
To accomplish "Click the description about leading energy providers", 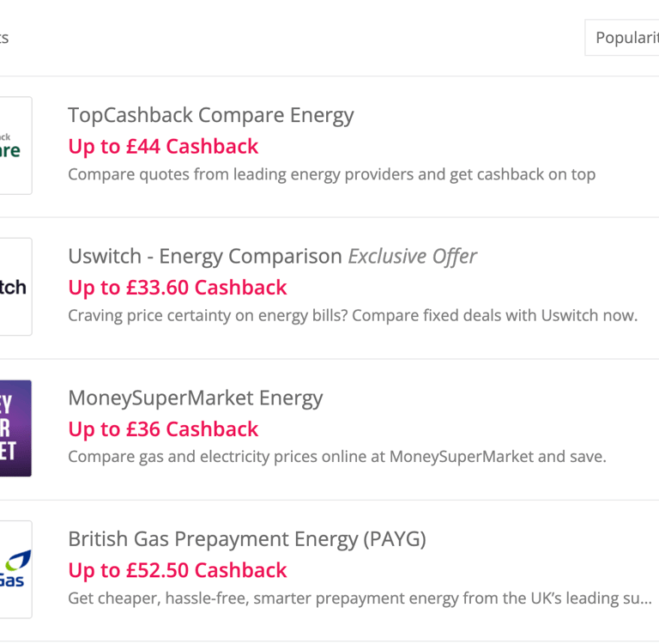I will click(x=331, y=174).
